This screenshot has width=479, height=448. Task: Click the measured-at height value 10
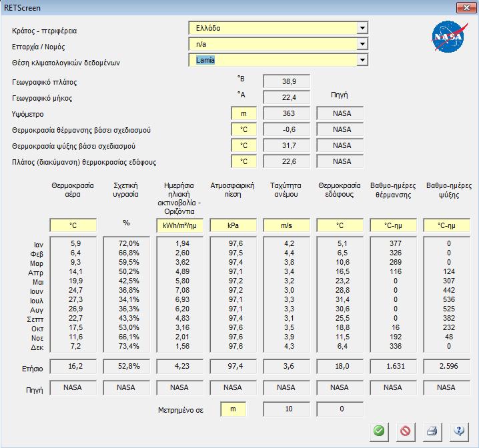click(x=287, y=409)
